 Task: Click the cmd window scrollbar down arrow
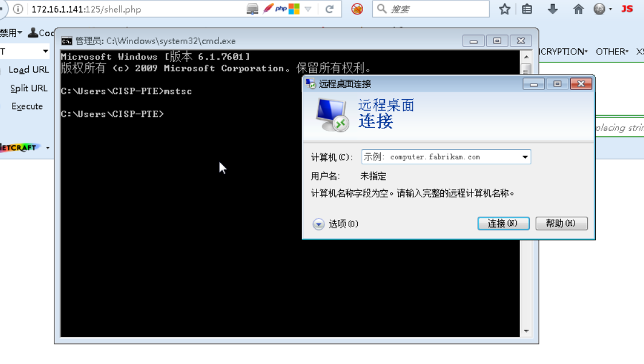coord(526,331)
